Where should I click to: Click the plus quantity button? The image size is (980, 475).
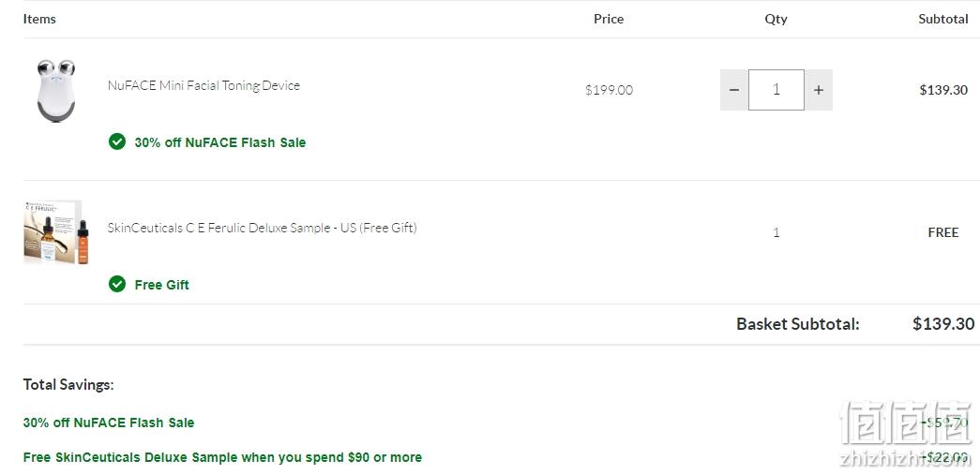pos(818,90)
